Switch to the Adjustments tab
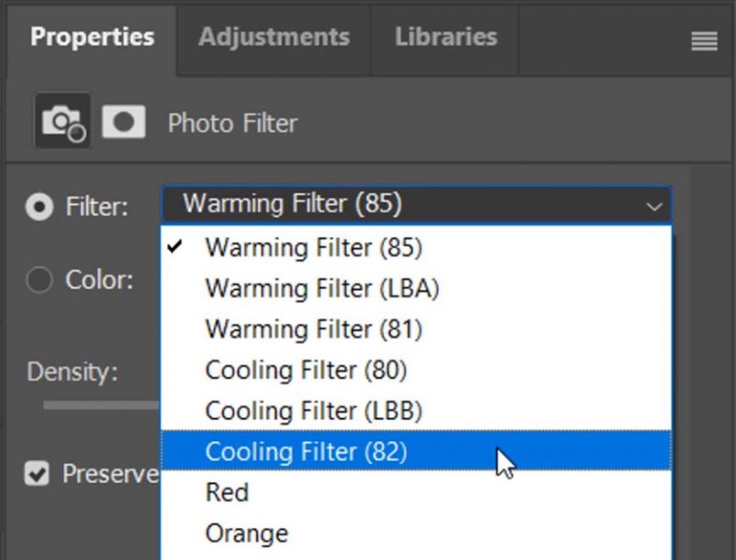This screenshot has width=736, height=560. click(273, 37)
